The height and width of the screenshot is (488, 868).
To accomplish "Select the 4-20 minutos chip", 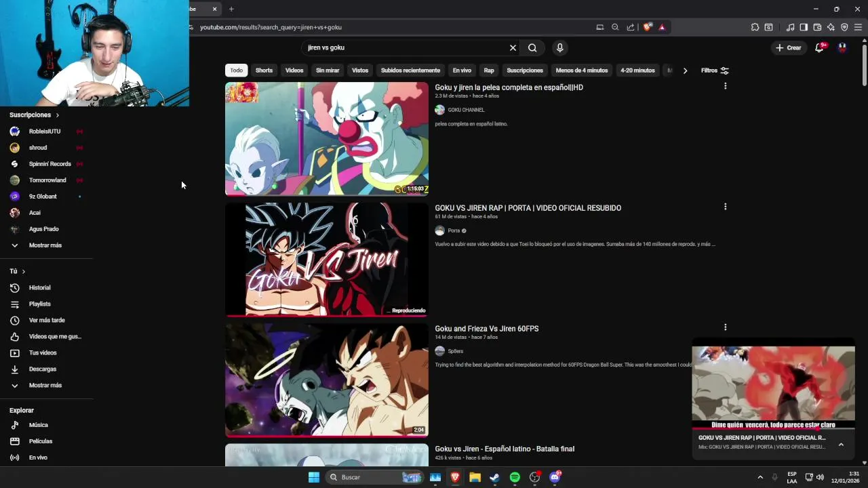I will 637,70.
